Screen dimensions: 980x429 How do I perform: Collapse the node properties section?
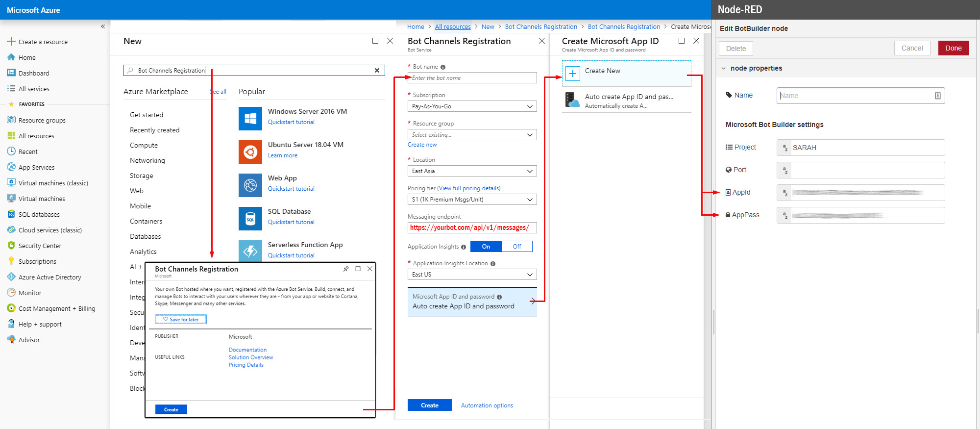click(x=723, y=68)
